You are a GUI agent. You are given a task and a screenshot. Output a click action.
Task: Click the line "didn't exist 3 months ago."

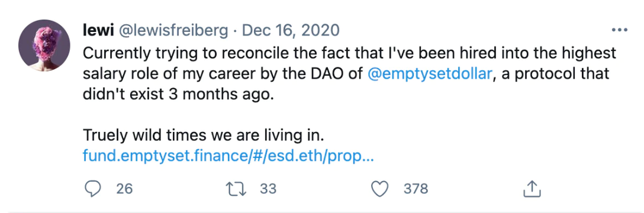click(x=178, y=95)
